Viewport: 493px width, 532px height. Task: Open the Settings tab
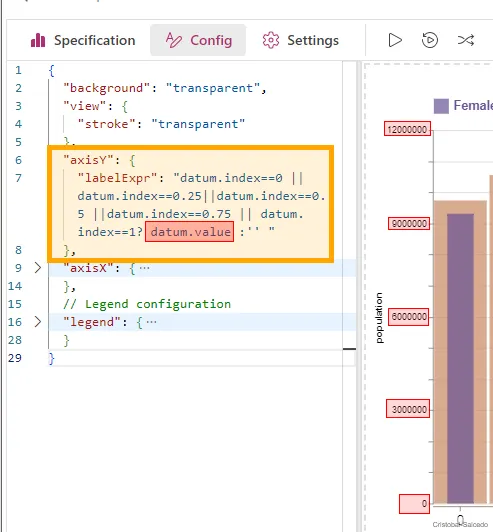(300, 40)
